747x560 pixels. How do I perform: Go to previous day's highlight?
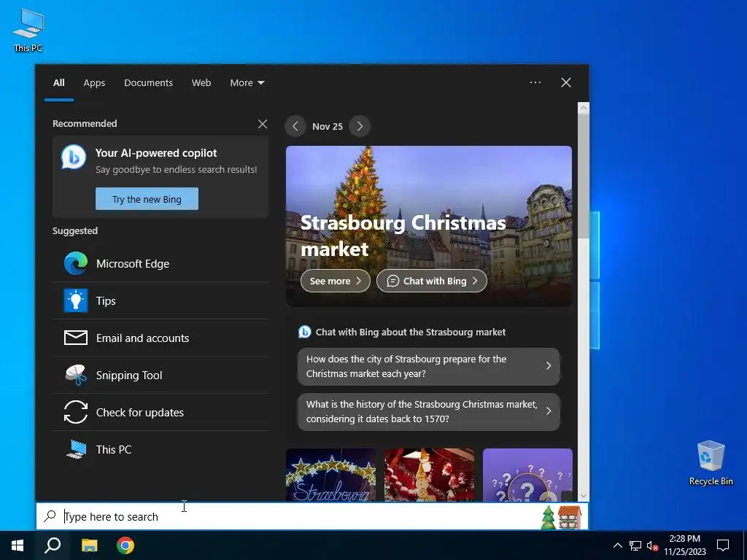(x=295, y=126)
